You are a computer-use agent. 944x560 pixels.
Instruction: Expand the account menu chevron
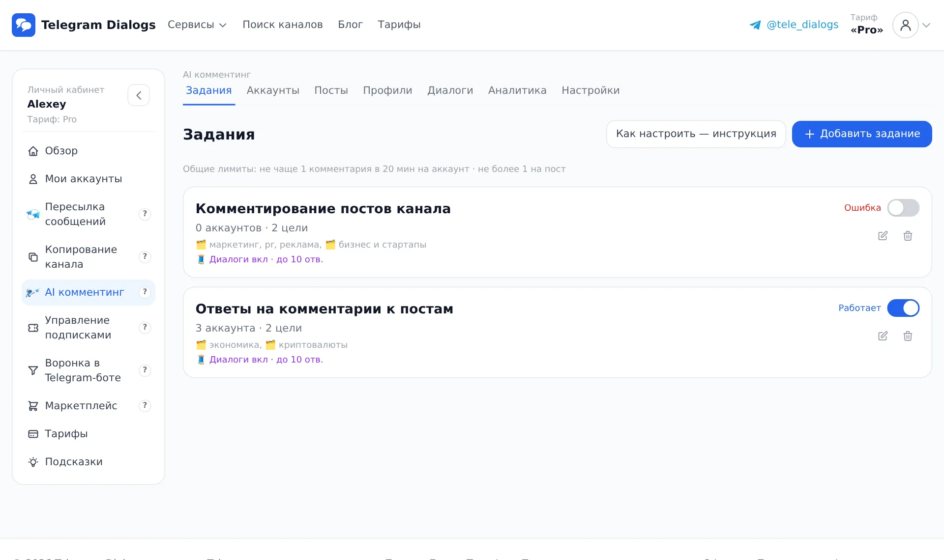[x=926, y=25]
